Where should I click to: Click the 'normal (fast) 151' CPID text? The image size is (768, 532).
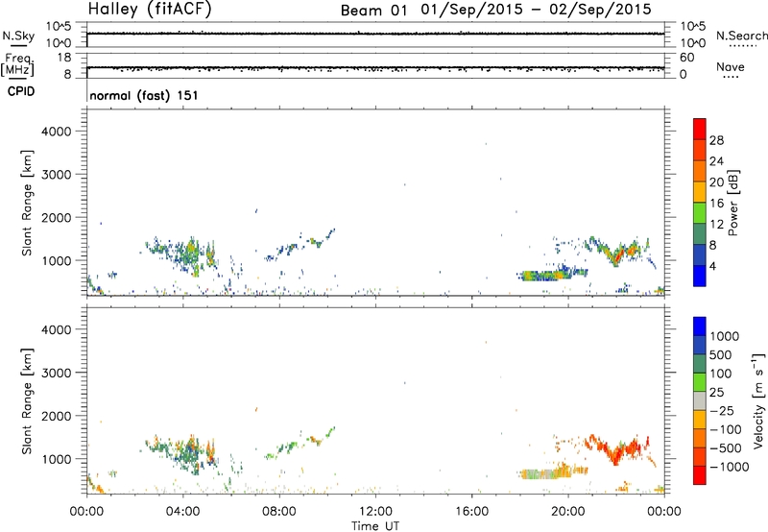144,95
